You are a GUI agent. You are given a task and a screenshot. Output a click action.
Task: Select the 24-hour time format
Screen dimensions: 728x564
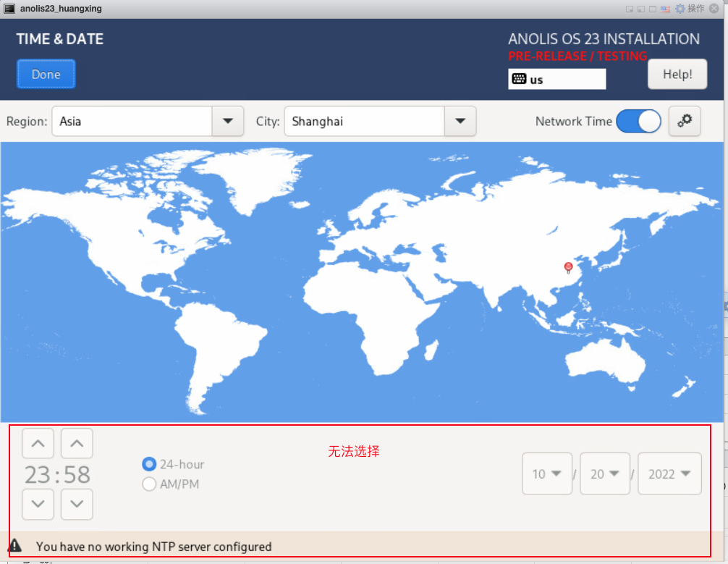[150, 464]
